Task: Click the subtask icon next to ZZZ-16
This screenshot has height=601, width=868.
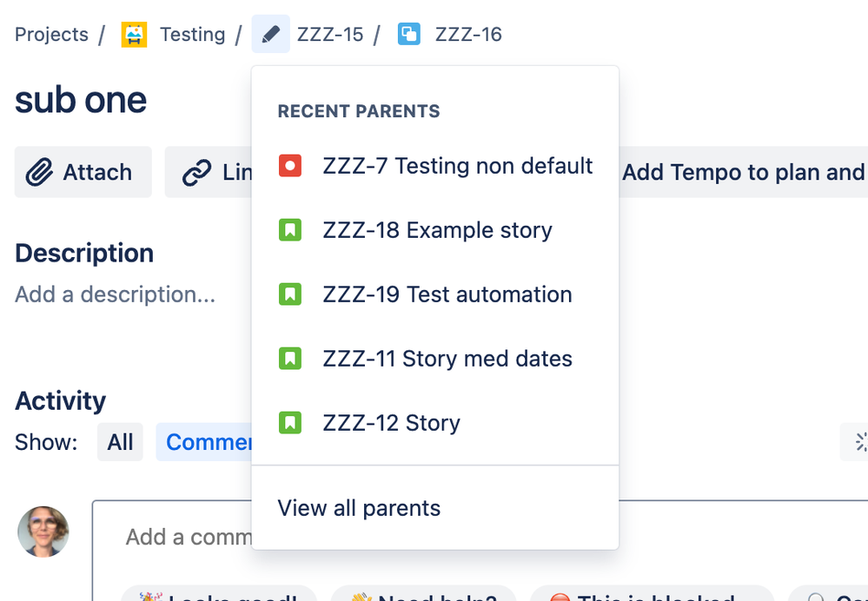Action: tap(408, 34)
